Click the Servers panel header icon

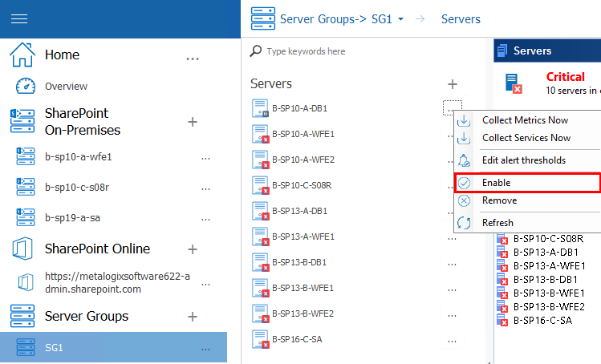tap(502, 51)
